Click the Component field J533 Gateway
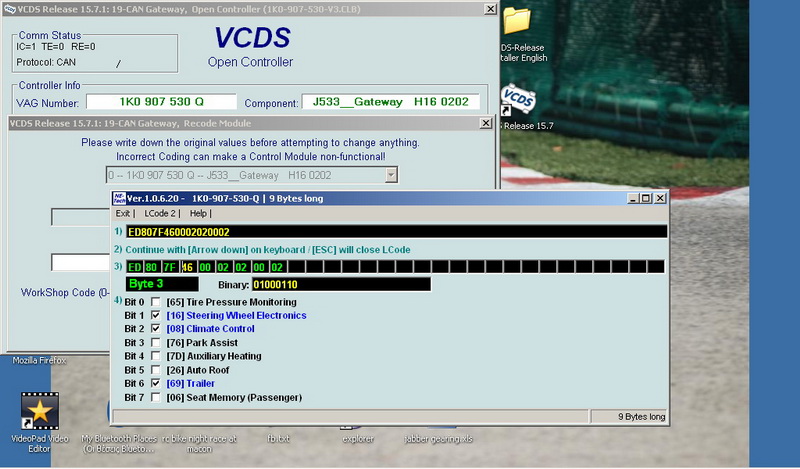 pyautogui.click(x=391, y=102)
